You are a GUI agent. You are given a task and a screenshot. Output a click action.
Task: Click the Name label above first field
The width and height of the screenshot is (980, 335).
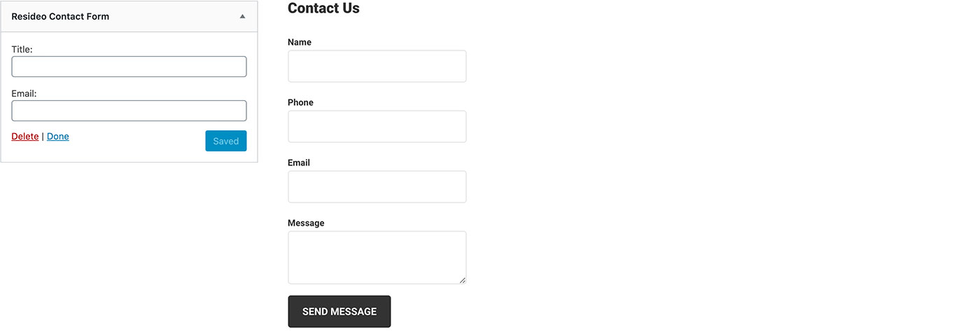click(x=300, y=42)
